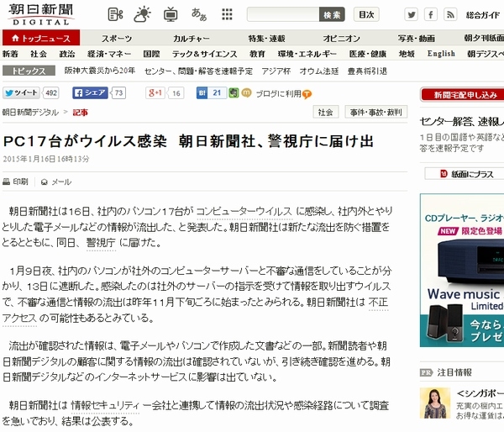Click inside the search text box
The height and width of the screenshot is (432, 504).
coord(283,14)
